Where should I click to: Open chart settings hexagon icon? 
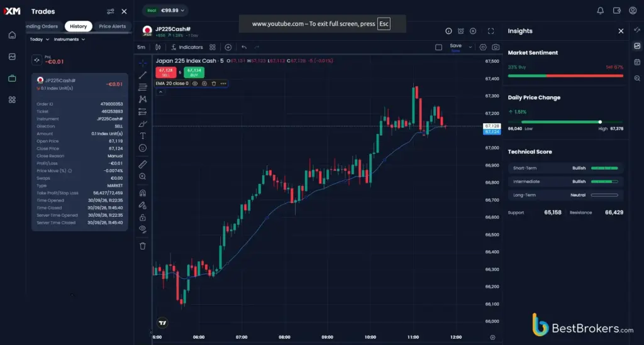point(483,47)
